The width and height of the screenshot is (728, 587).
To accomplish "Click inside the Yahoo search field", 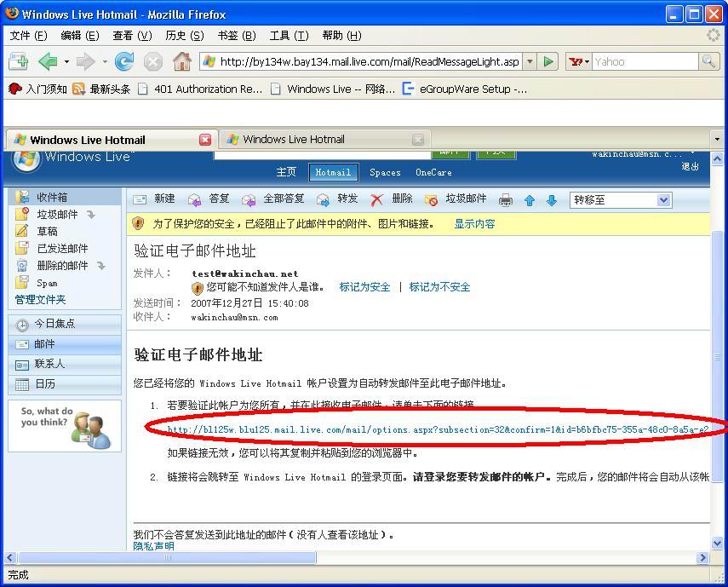I will pos(645,61).
